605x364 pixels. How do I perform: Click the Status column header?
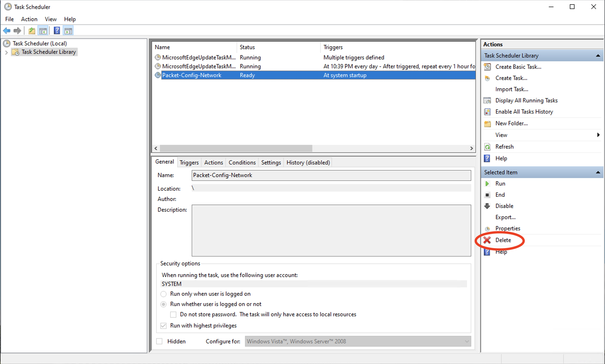pyautogui.click(x=279, y=47)
